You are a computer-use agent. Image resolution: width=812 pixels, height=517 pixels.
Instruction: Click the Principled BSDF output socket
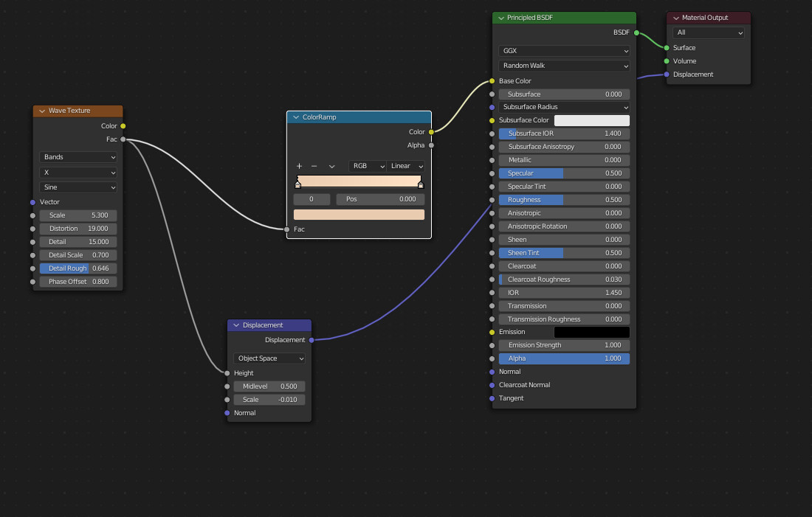point(636,32)
